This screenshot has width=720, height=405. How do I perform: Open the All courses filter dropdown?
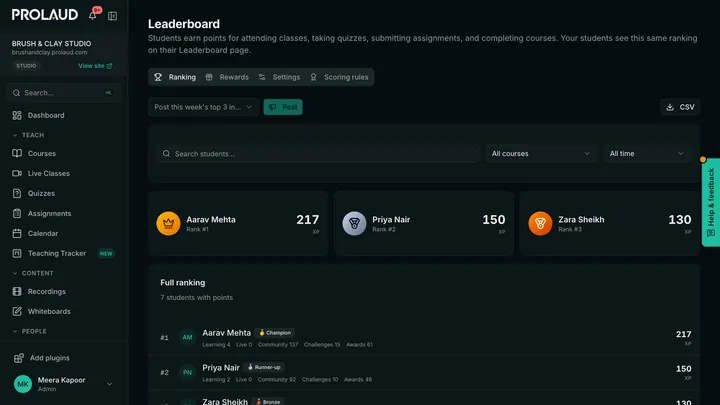click(540, 154)
